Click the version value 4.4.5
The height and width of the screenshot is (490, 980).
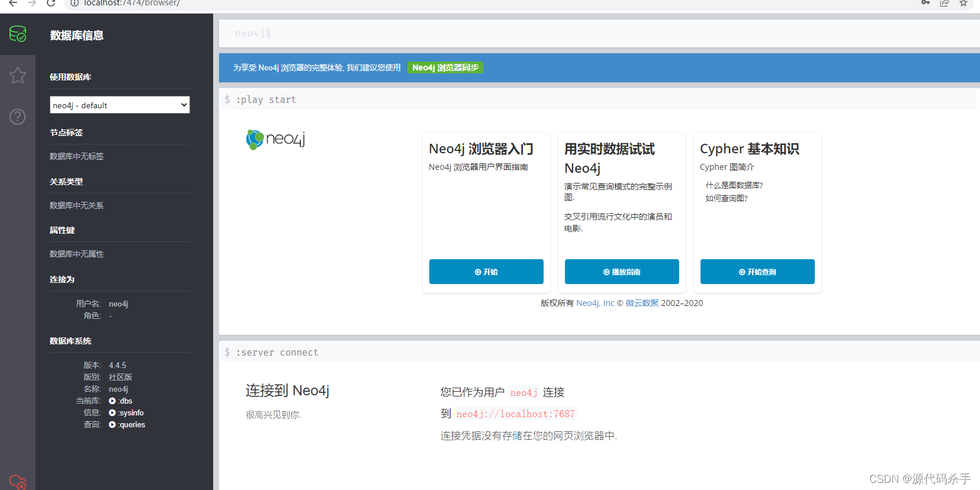pyautogui.click(x=117, y=365)
